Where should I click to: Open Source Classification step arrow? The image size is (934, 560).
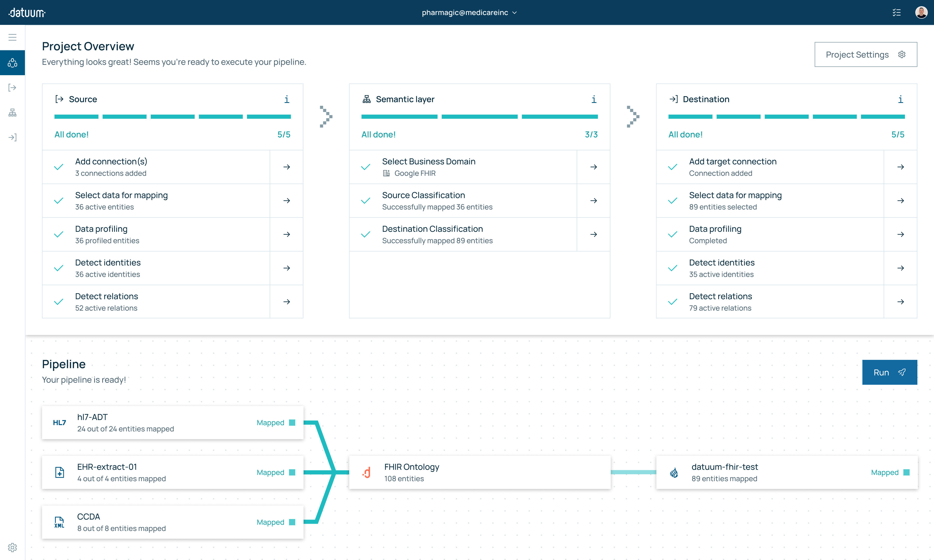593,201
